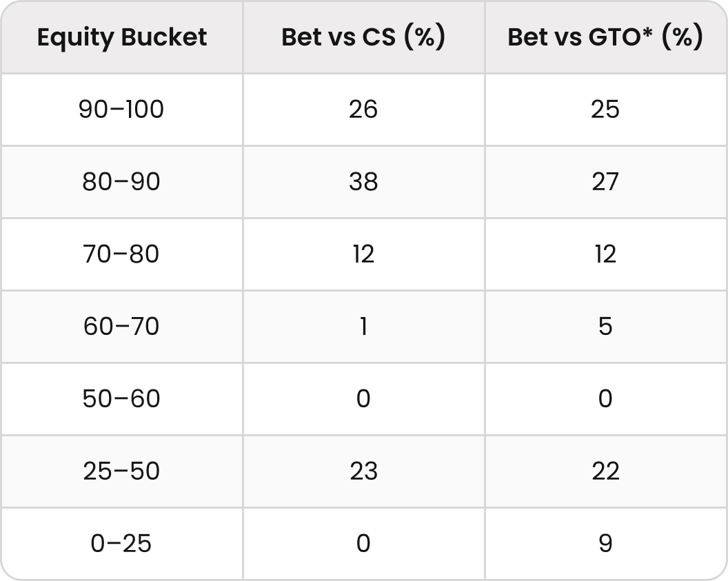
Task: Click the Bet vs GTO* (%) header
Action: coord(605,37)
